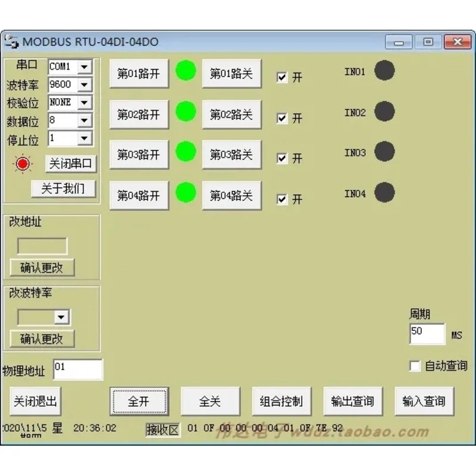476x476 pixels.
Task: Click the green indicator for channel 03
Action: coord(186,152)
